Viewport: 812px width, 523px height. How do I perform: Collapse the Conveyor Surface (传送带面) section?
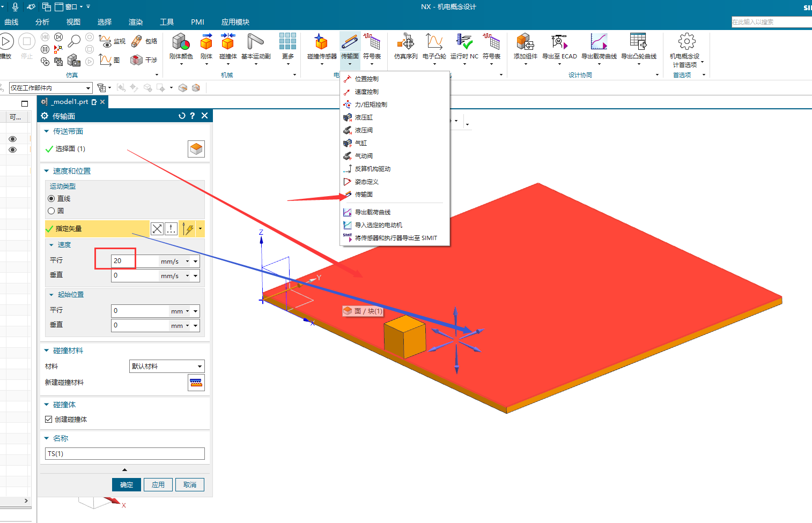point(47,131)
